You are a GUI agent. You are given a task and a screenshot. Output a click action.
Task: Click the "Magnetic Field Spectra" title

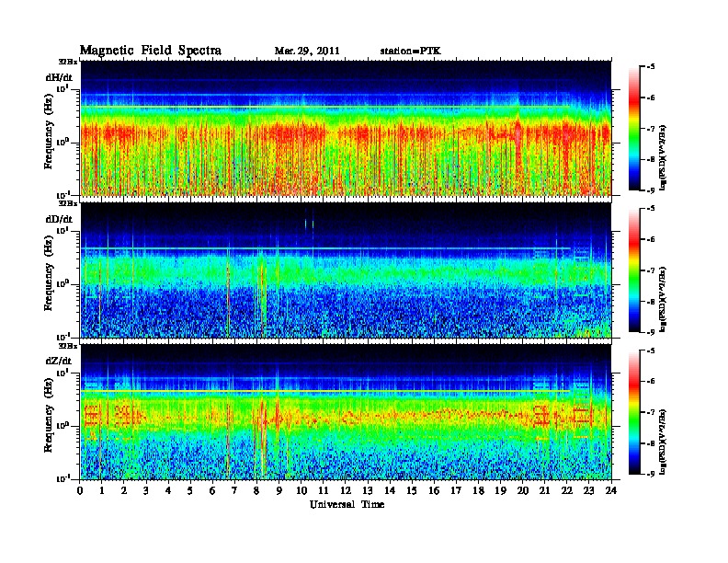(151, 51)
